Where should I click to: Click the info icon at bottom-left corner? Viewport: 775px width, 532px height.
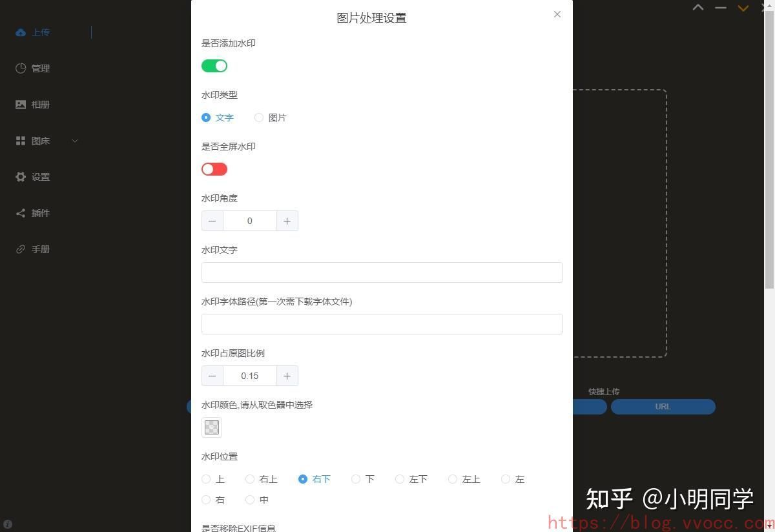click(x=8, y=524)
